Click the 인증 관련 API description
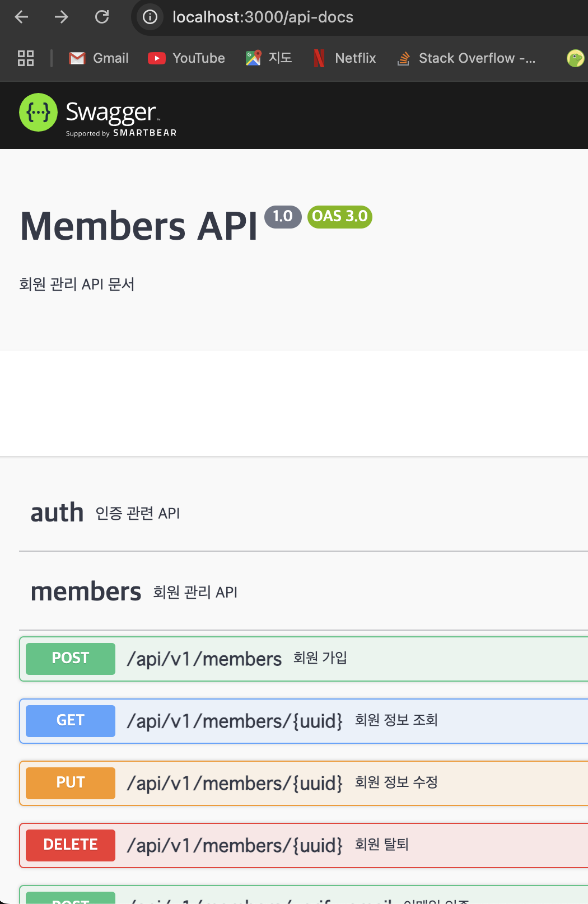The height and width of the screenshot is (904, 588). (x=138, y=514)
